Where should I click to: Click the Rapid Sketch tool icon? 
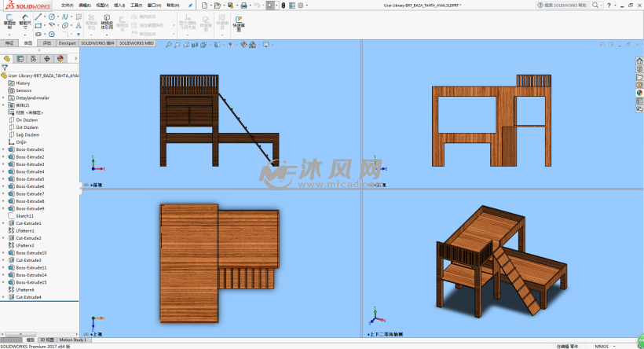pos(238,20)
